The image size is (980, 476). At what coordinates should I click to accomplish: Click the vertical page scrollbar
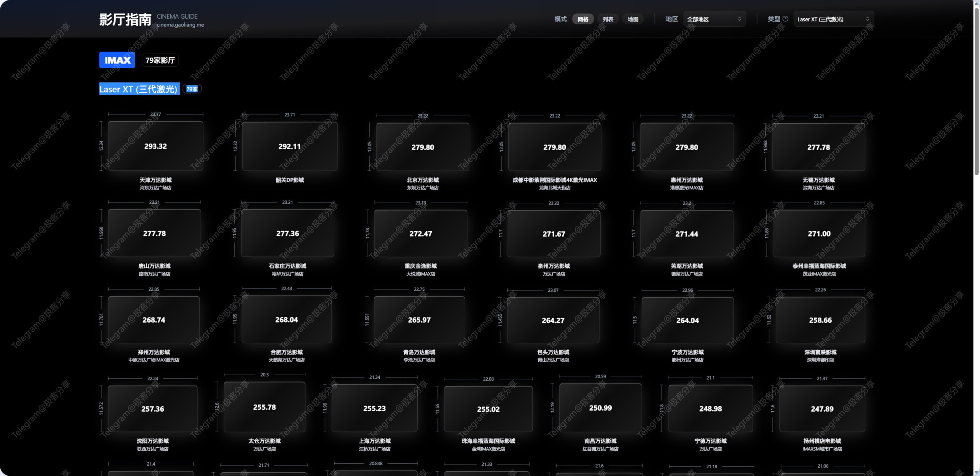click(977, 92)
